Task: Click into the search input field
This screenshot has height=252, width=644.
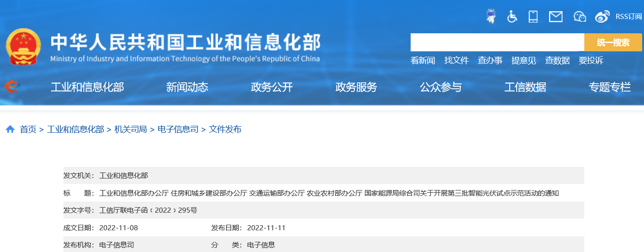Action: click(x=497, y=43)
